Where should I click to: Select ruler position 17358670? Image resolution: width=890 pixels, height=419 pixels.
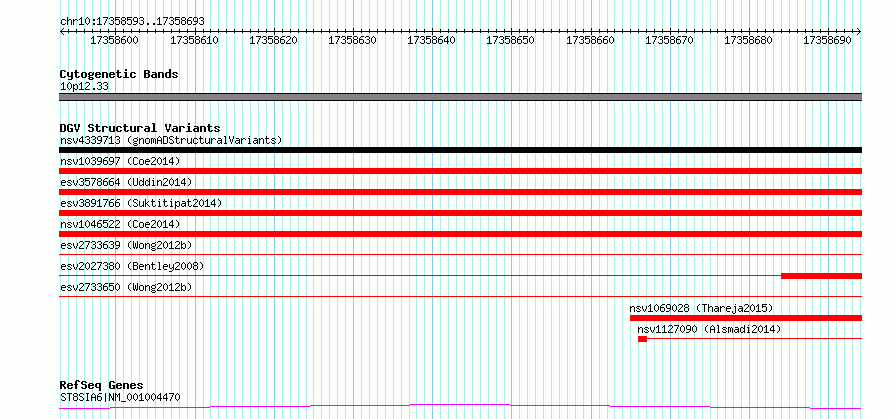point(671,41)
